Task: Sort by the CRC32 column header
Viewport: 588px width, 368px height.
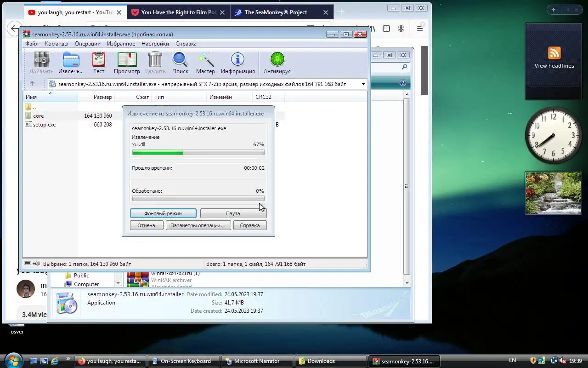Action: pos(269,97)
